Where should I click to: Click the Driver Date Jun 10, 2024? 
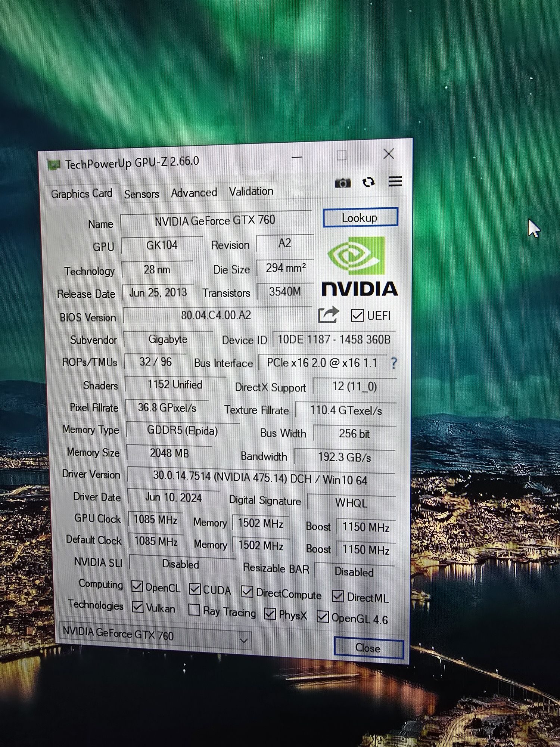click(x=174, y=498)
